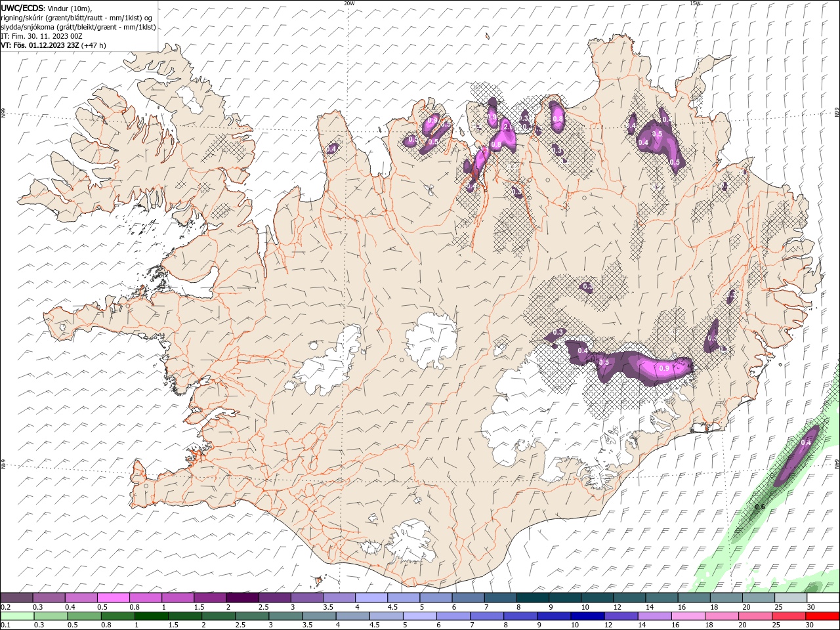Click the 'VT: Fös. 01.12.2023 23Z' valid time line

click(x=40, y=45)
